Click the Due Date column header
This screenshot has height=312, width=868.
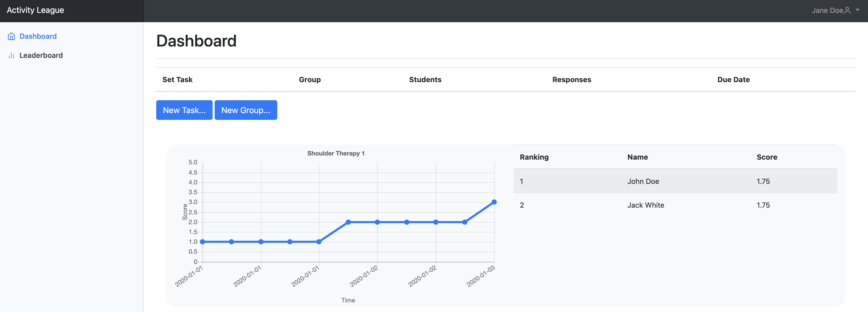[733, 80]
